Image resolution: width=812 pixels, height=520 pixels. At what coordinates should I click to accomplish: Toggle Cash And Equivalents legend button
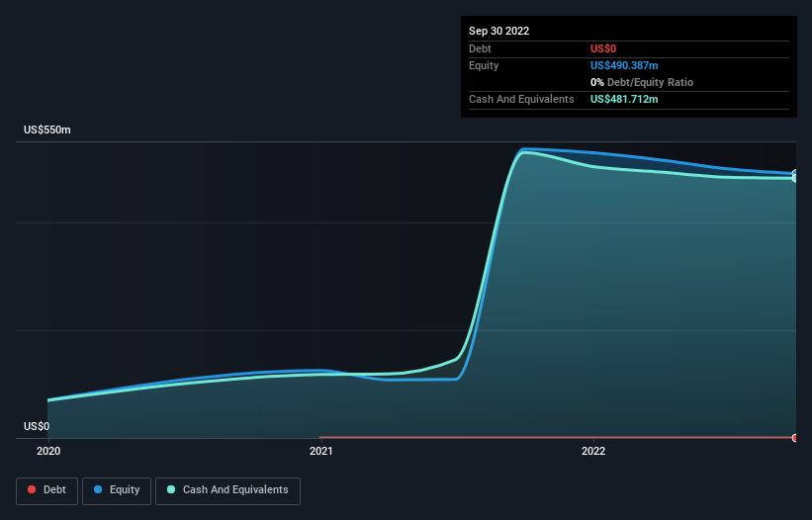(x=227, y=490)
